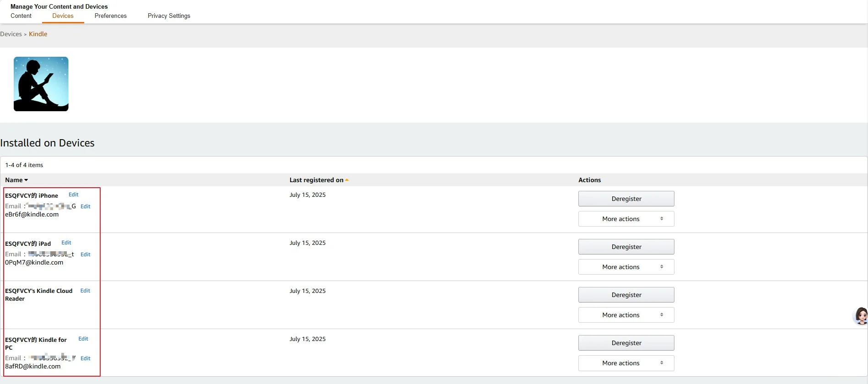The image size is (868, 384).
Task: Click Manage Your Content and Devices title
Action: [x=59, y=6]
